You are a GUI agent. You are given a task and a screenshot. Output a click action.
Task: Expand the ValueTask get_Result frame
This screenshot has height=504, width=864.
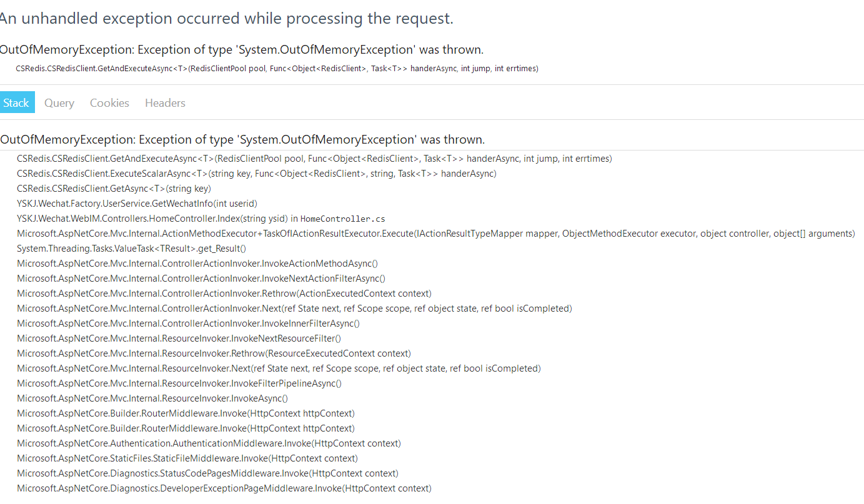131,248
